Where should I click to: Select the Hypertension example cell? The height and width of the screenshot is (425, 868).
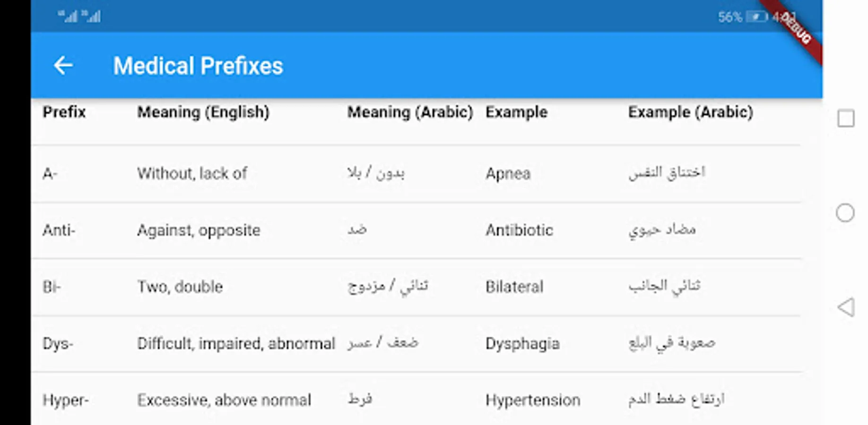[533, 400]
